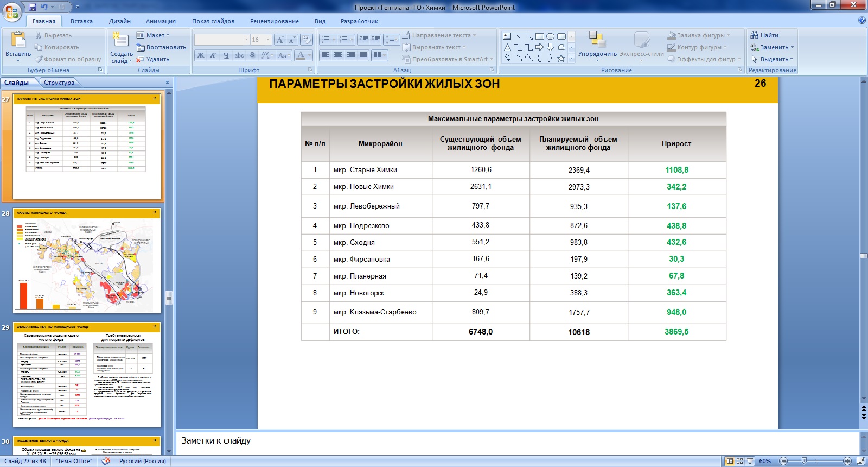Click Найти find button
The width and height of the screenshot is (868, 467).
[764, 35]
